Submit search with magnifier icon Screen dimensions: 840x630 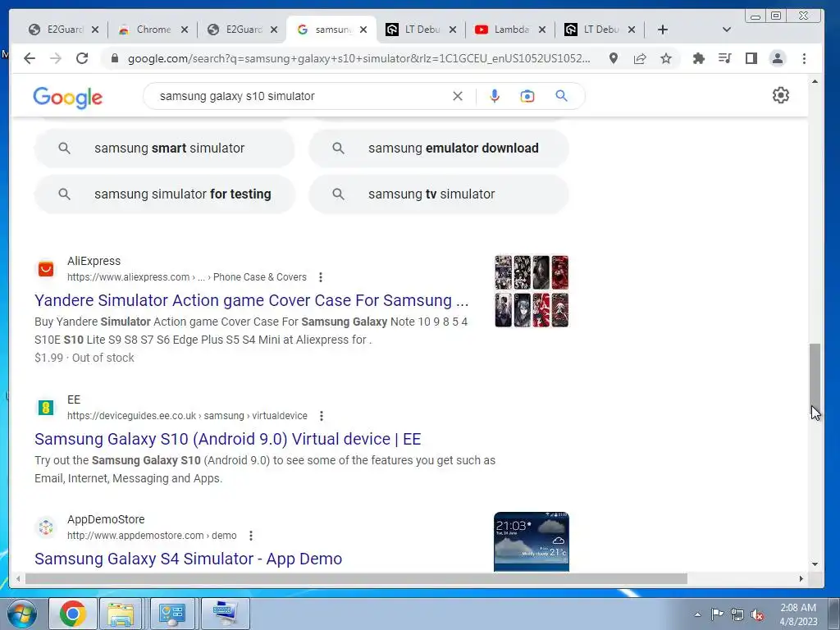[561, 96]
